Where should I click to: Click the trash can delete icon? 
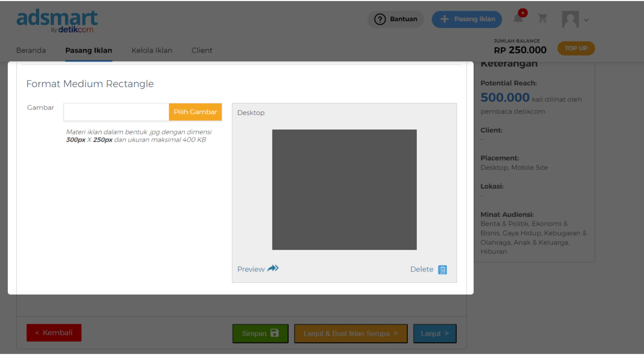coord(442,269)
